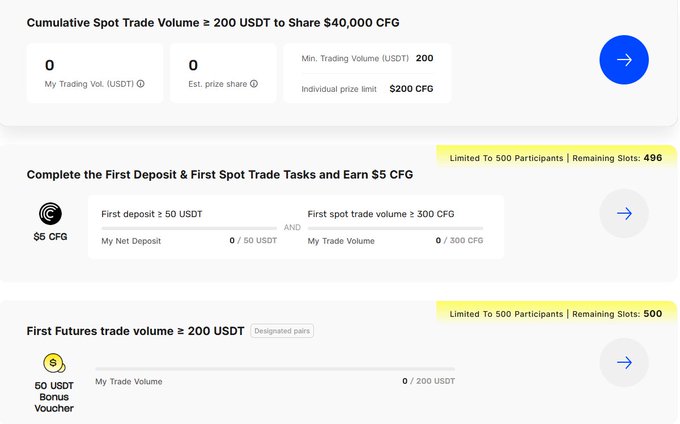Open the First Deposit & Spot Trade task arrow
Screen dimensions: 680x424
624,213
